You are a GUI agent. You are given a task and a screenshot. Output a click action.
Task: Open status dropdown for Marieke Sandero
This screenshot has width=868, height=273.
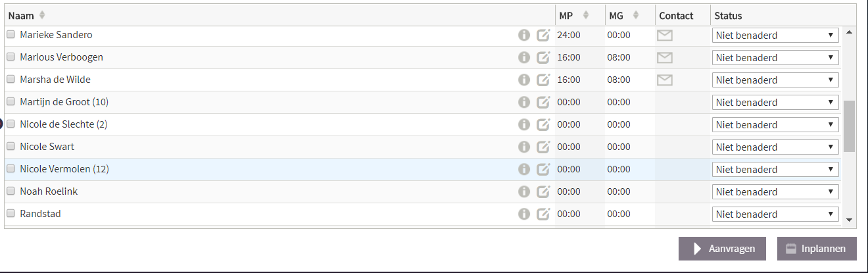click(x=775, y=36)
